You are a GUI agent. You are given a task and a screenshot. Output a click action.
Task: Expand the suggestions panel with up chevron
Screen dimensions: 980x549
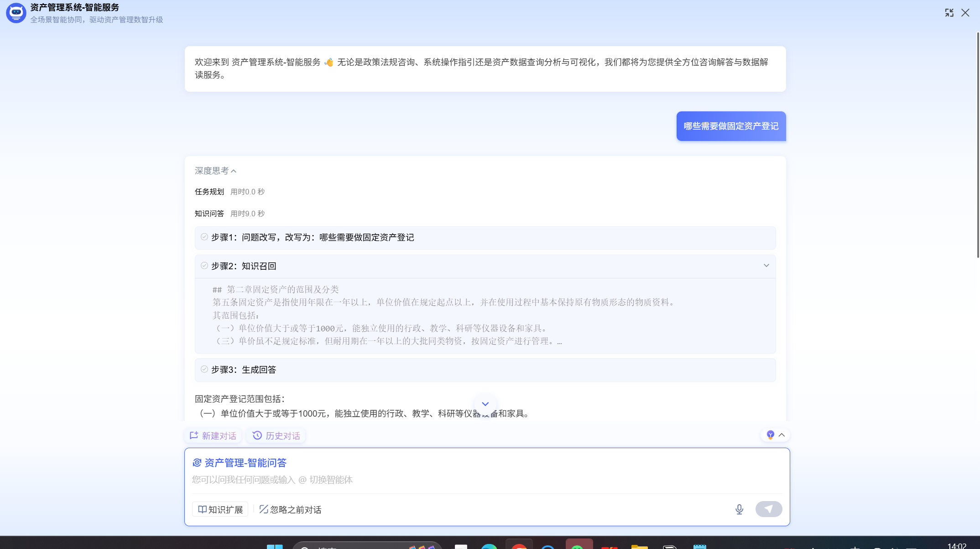[782, 435]
